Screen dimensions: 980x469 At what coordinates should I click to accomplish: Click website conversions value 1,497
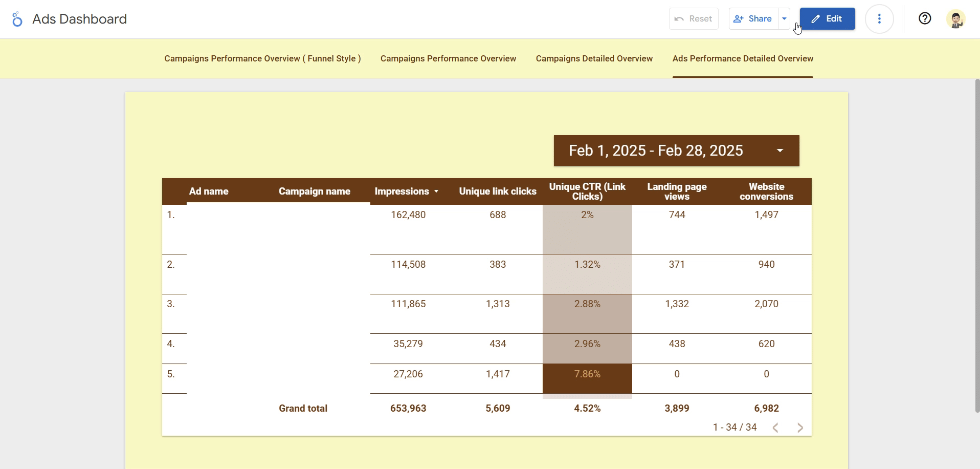point(766,215)
